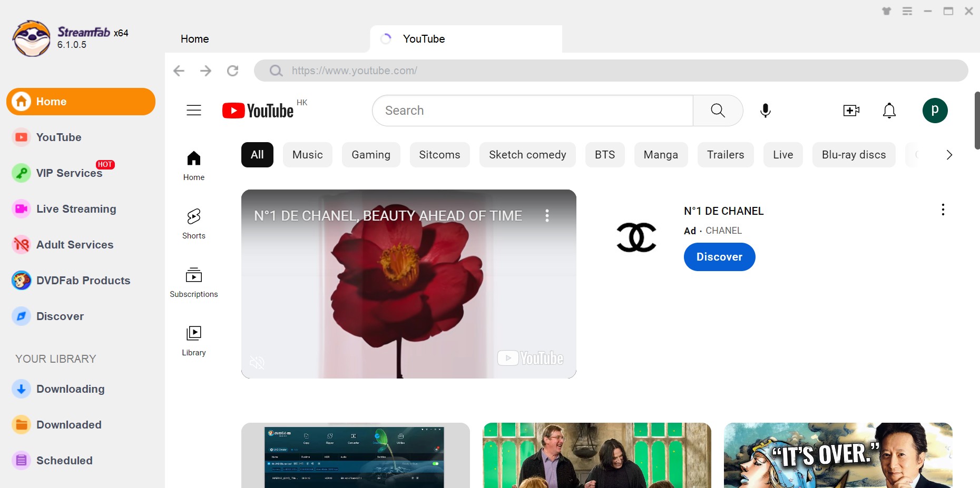Click the StreamFab sloth logo
This screenshot has width=980, height=488.
click(32, 38)
